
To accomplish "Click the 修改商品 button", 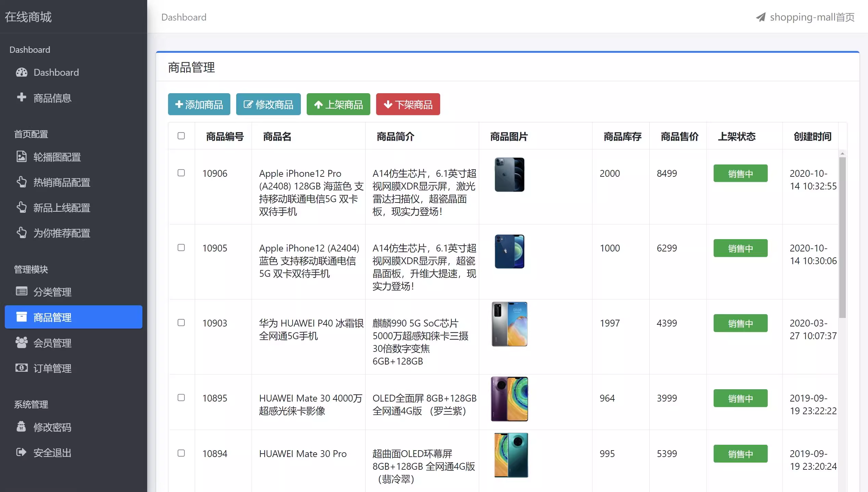I will 268,104.
